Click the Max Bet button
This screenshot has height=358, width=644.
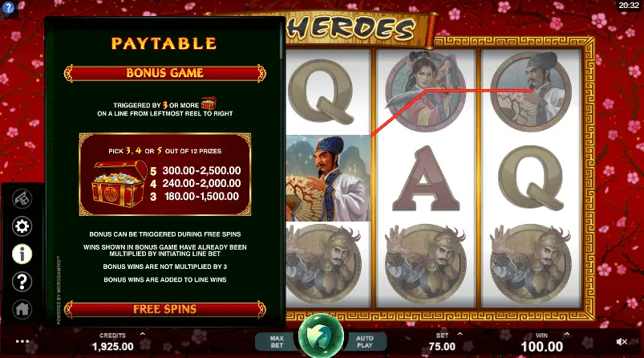point(277,342)
